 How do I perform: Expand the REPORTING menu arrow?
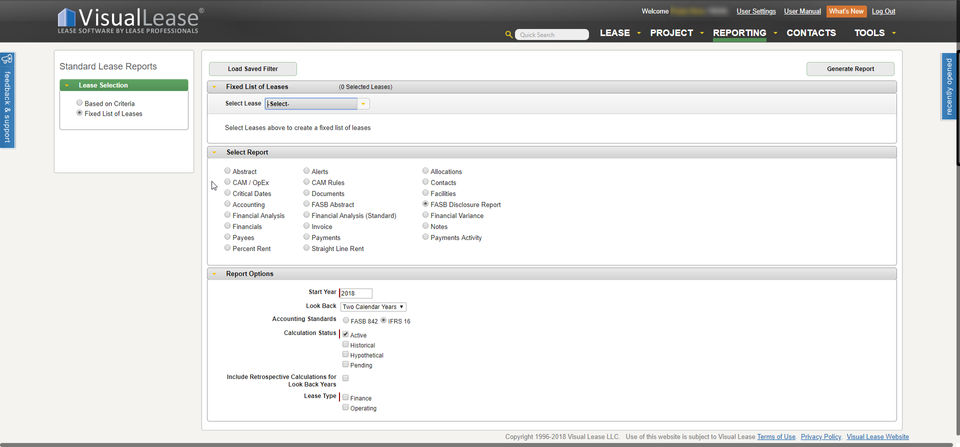[x=775, y=33]
